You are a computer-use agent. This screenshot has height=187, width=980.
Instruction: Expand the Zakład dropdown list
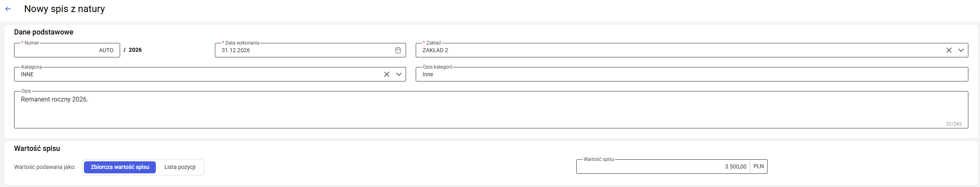point(961,50)
